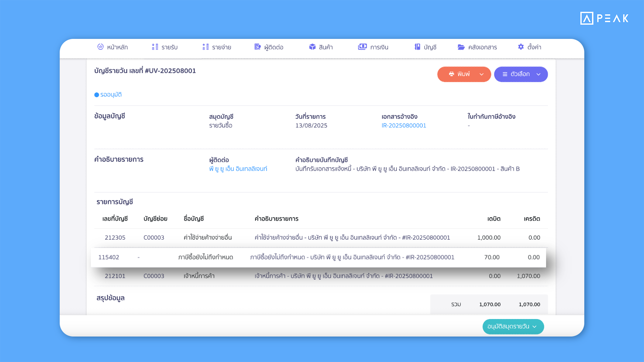The height and width of the screenshot is (362, 644).
Task: Click the เครดิต column header
Action: tap(532, 219)
